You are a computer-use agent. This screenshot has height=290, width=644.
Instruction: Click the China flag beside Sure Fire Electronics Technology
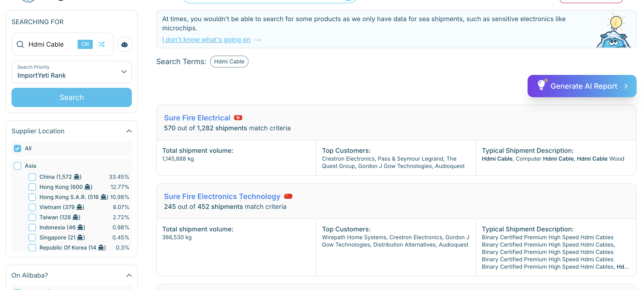[x=288, y=196]
